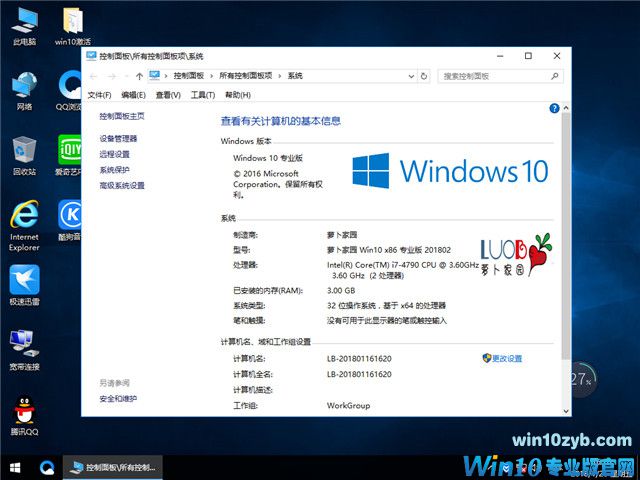Maximize the system window
640x480 pixels.
528,56
